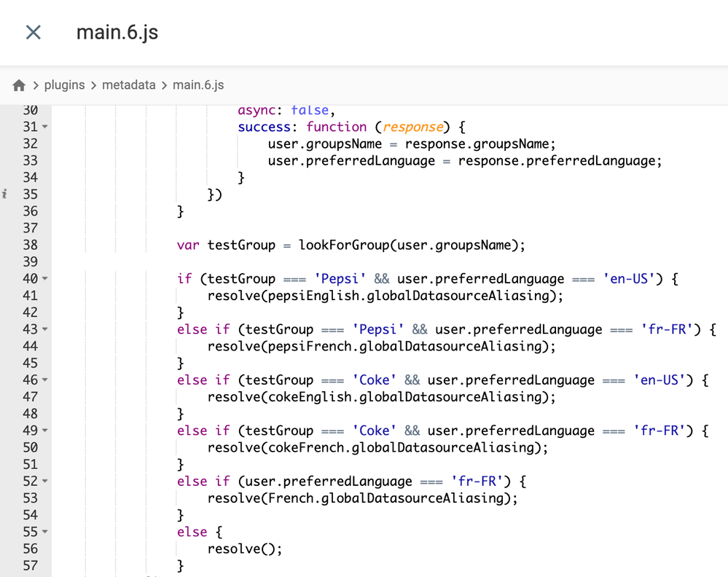728x577 pixels.
Task: Click line number 44 in the gutter
Action: pos(30,346)
